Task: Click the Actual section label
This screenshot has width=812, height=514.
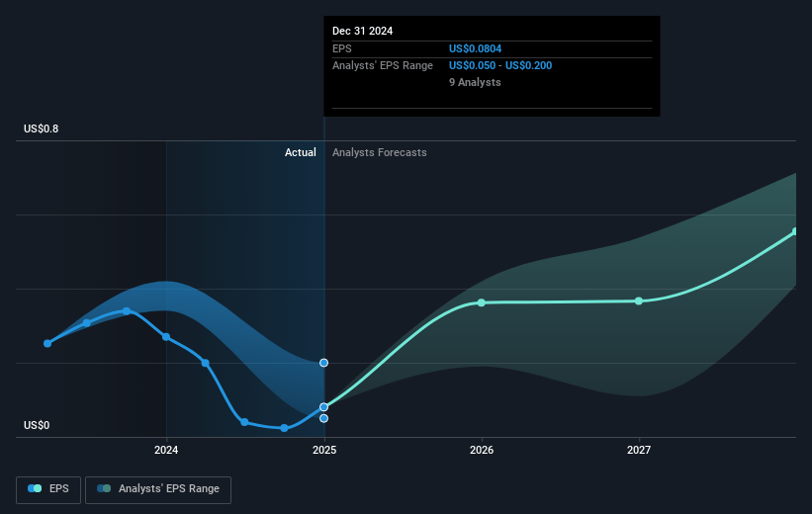Action: point(301,152)
